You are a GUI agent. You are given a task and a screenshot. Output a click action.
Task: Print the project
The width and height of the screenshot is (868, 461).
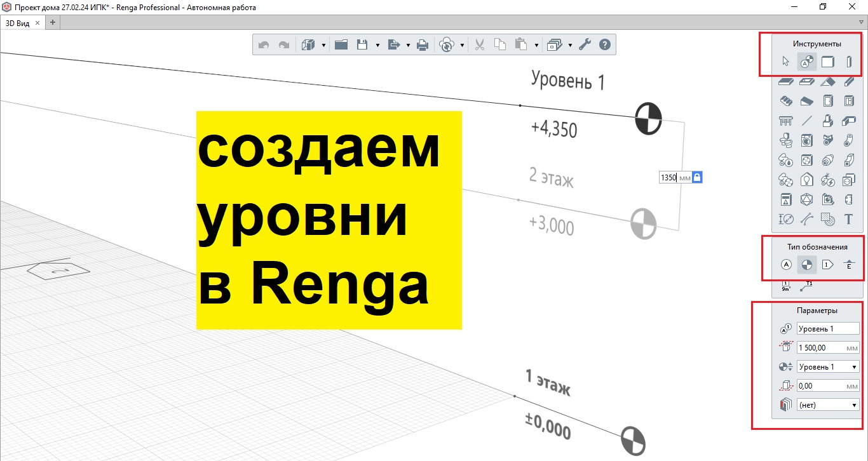(x=422, y=45)
